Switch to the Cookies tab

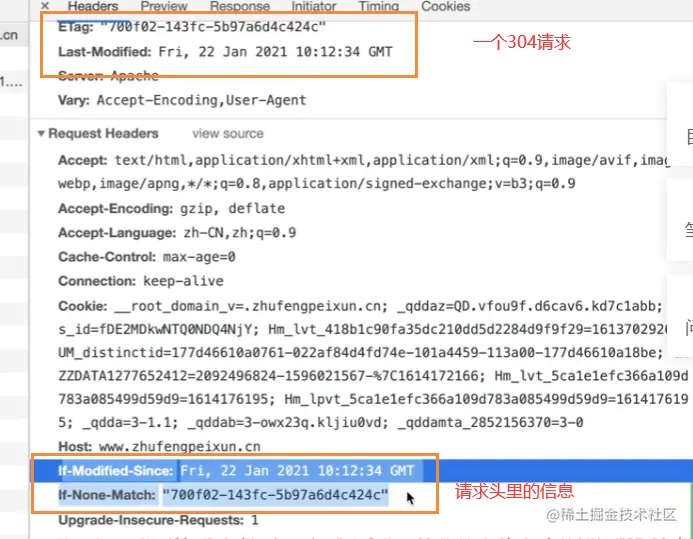click(446, 6)
